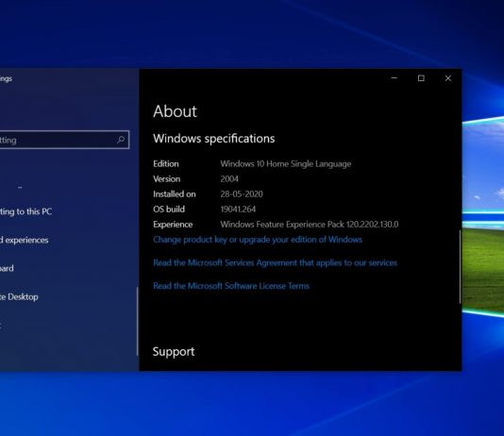Minimize the Settings window
The width and height of the screenshot is (504, 436).
tap(395, 78)
